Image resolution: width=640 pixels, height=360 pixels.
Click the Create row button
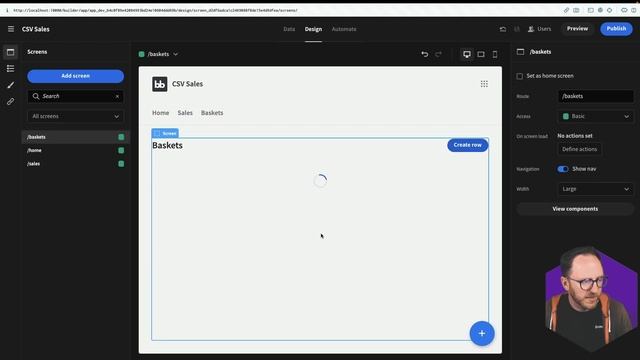tap(467, 145)
